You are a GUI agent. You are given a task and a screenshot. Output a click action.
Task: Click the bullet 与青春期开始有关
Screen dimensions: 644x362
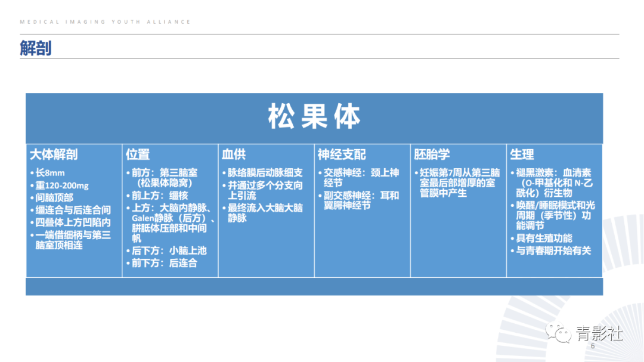551,250
